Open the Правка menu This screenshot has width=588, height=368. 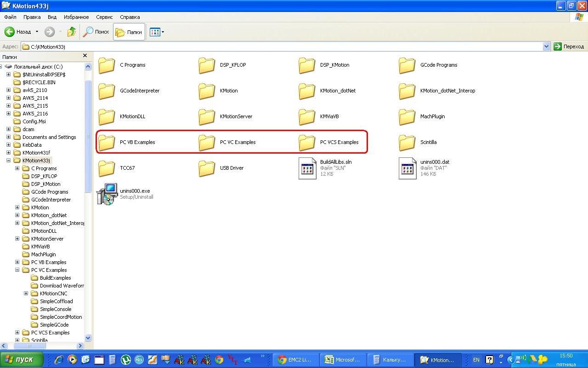point(32,17)
